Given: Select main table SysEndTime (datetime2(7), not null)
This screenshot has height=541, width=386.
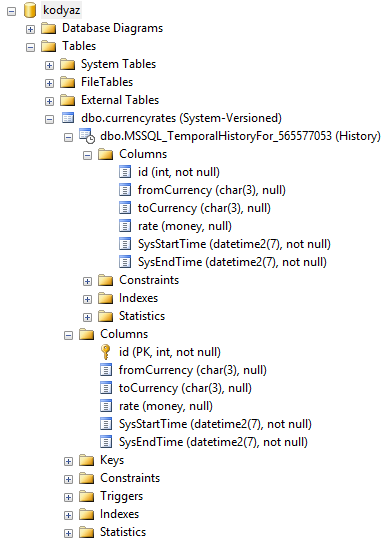Looking at the screenshot, I should [x=213, y=442].
